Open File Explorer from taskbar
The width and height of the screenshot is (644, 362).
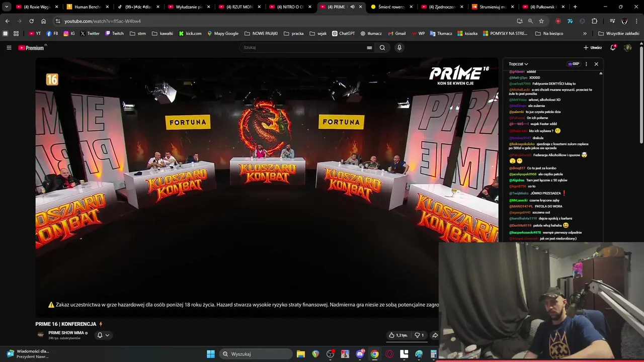300,354
